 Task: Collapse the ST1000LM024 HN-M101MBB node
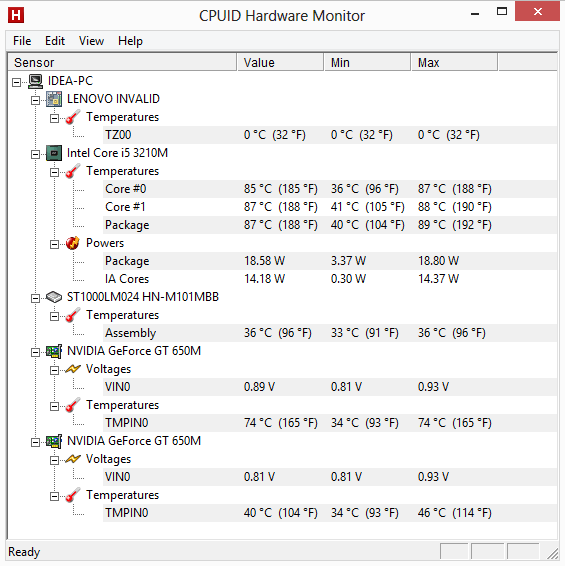pos(35,298)
